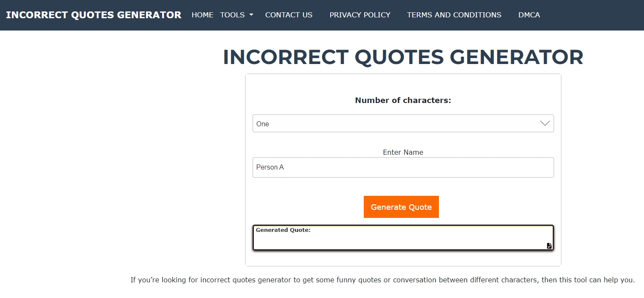This screenshot has height=298, width=644.
Task: Select HOME in the navigation bar
Action: tap(202, 15)
